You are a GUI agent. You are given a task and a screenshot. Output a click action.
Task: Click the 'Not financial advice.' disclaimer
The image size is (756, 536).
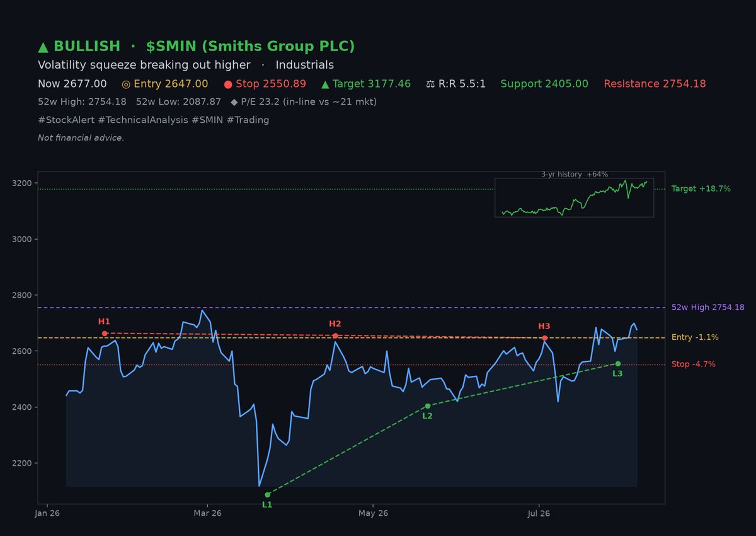coord(81,137)
